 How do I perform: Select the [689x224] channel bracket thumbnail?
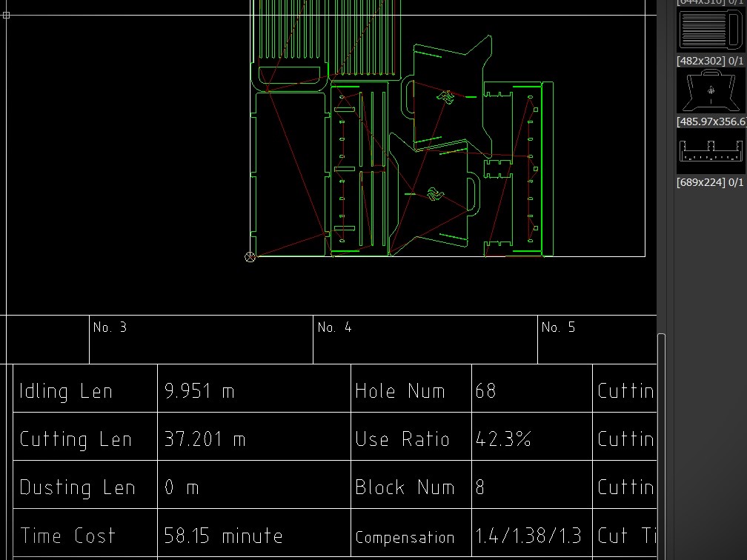click(709, 153)
